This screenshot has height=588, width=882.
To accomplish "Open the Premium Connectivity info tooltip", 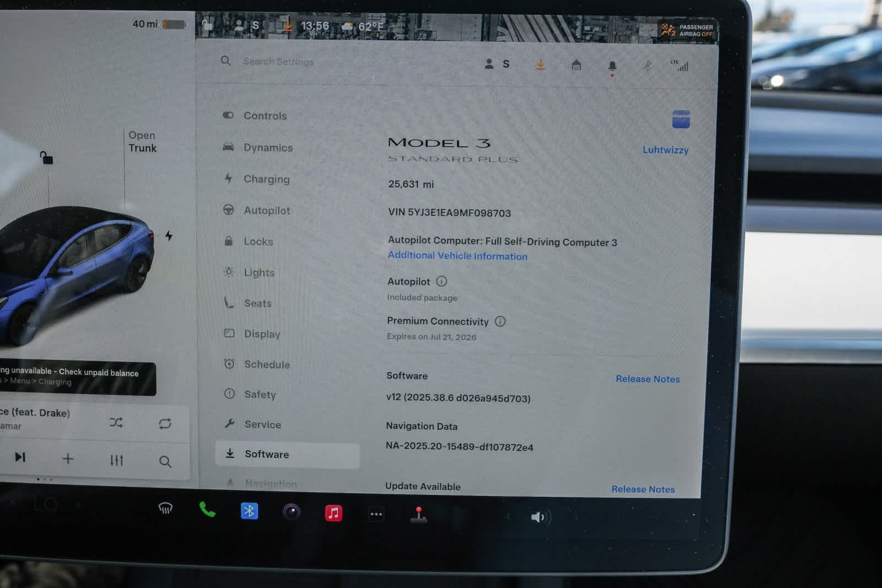I will coord(500,322).
